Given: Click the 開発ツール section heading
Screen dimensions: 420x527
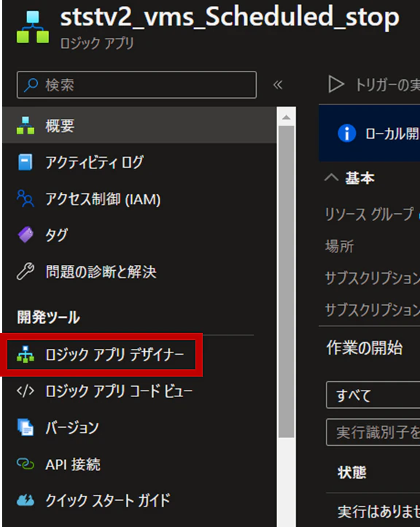Looking at the screenshot, I should pos(49,317).
